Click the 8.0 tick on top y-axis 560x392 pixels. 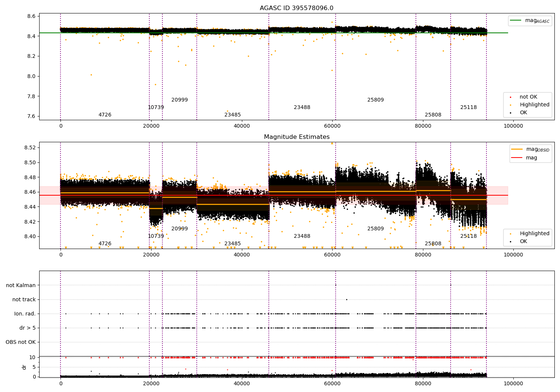coord(31,76)
